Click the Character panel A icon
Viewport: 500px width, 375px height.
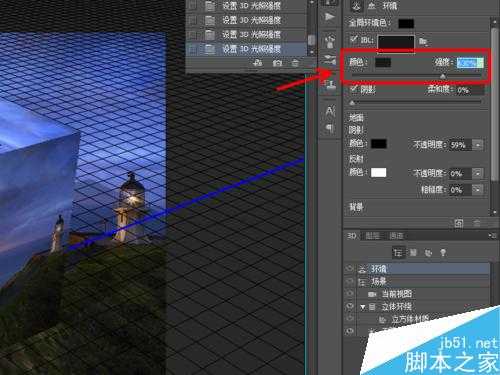point(330,111)
